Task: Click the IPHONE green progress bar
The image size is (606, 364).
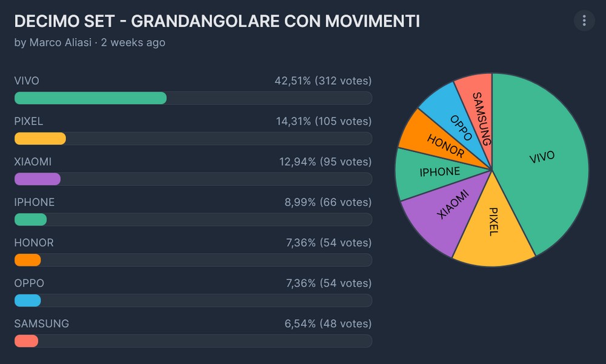Action: [30, 219]
